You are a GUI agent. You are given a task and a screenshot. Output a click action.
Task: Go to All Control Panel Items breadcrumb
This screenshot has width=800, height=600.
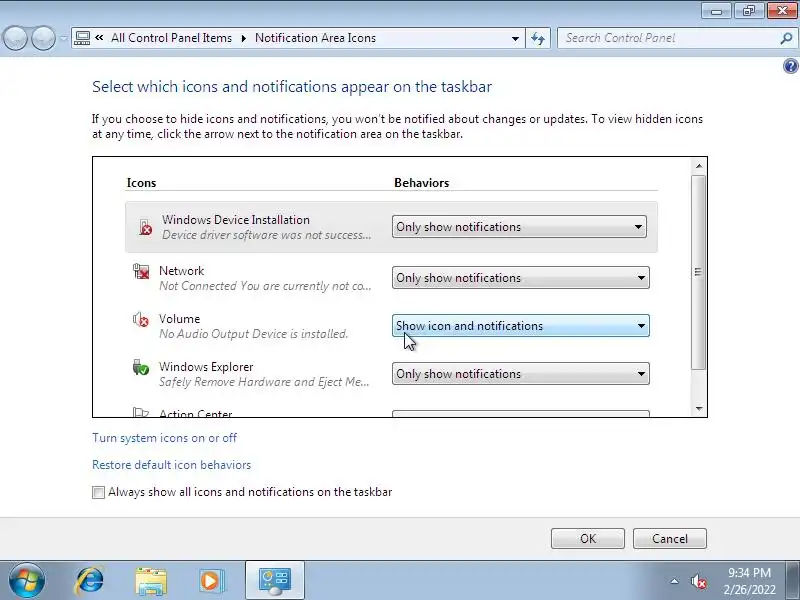(x=171, y=38)
